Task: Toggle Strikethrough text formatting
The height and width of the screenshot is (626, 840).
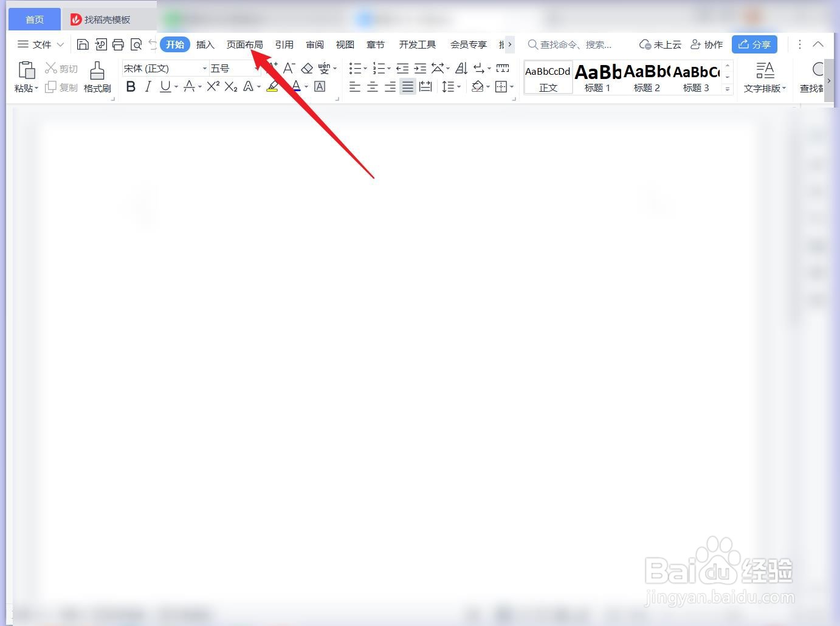Action: point(189,87)
